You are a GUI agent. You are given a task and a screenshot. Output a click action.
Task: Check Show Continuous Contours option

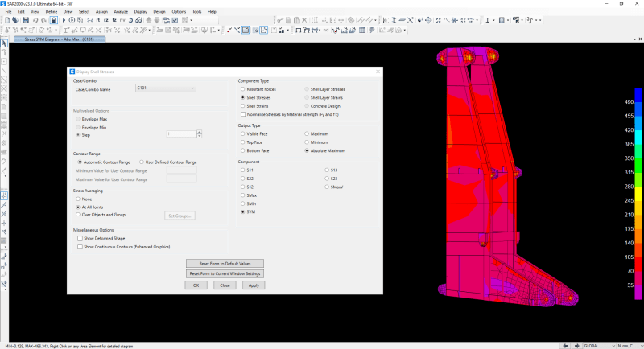(x=79, y=248)
